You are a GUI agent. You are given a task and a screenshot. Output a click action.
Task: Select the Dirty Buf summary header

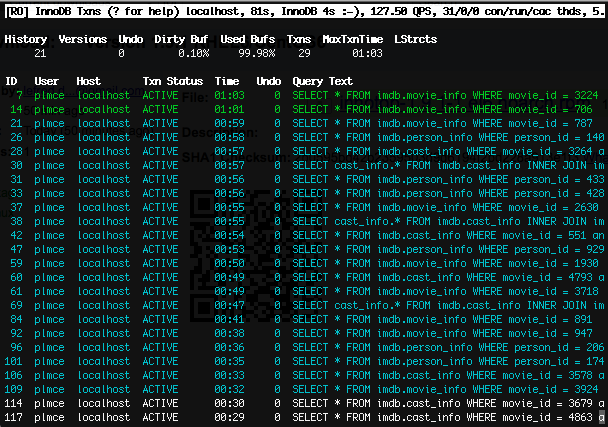[182, 39]
